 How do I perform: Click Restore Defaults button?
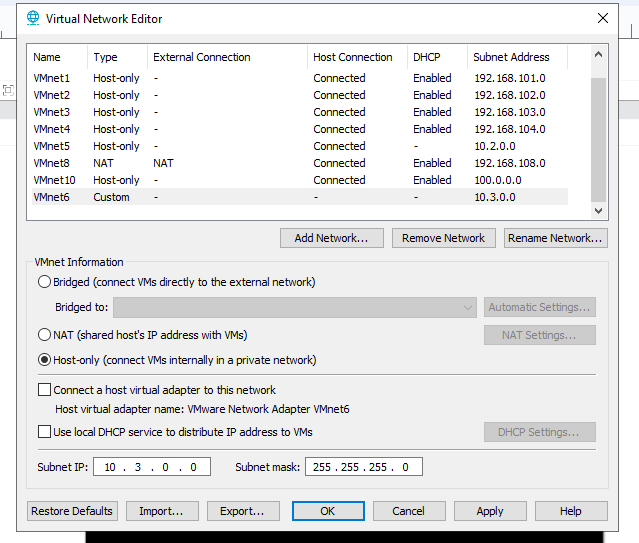[x=72, y=511]
